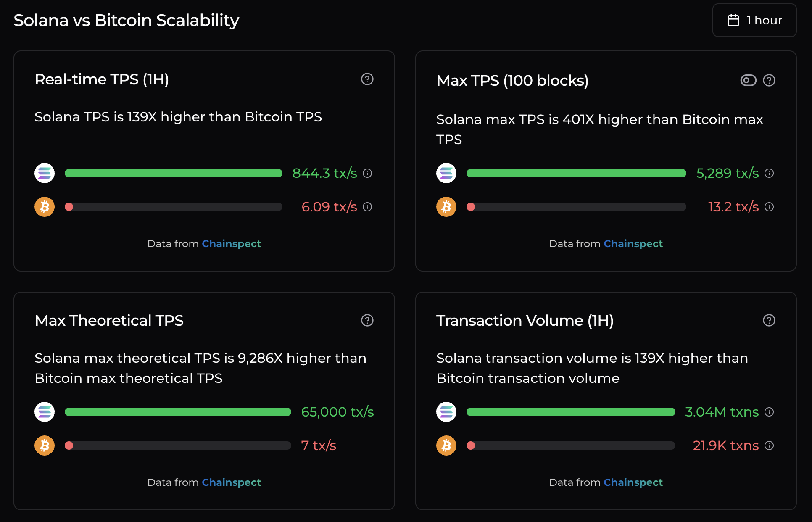812x522 pixels.
Task: Click the Bitcoin logo in Max Theoretical TPS
Action: coord(45,446)
